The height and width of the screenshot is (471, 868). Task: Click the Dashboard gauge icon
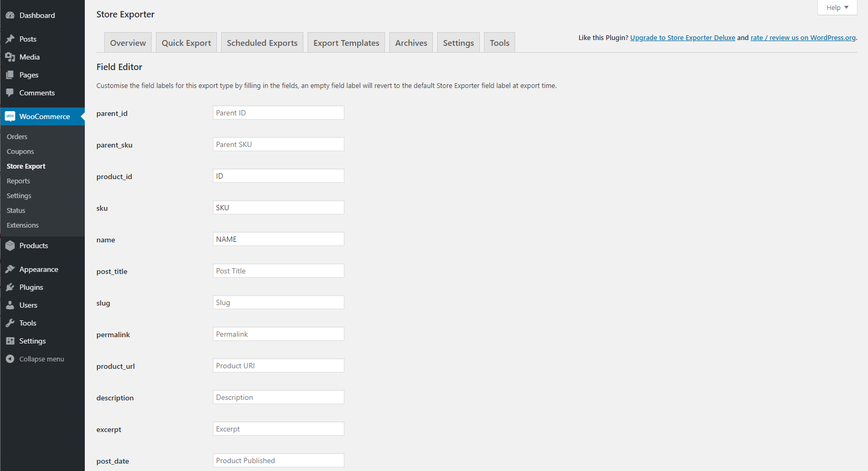(10, 15)
